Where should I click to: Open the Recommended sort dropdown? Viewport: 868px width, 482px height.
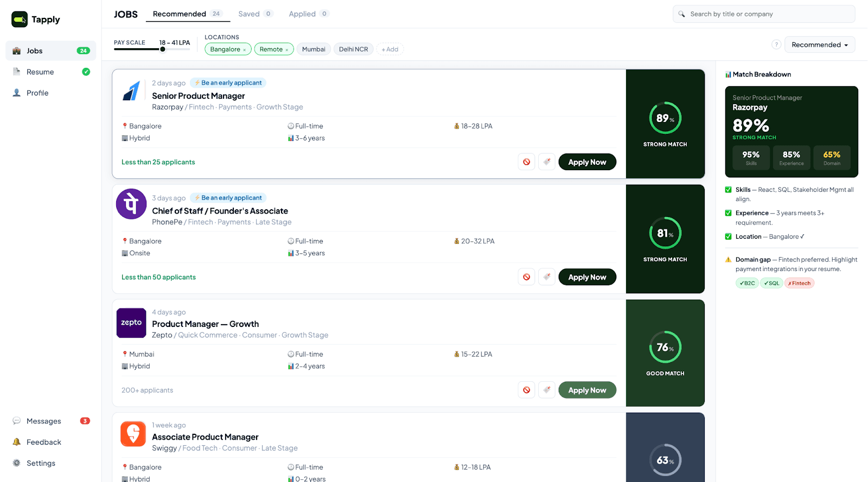coord(820,45)
